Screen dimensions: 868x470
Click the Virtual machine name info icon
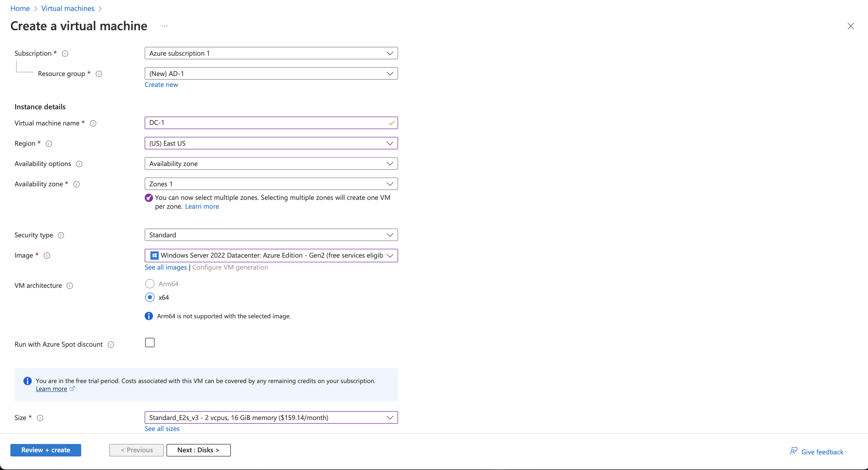pyautogui.click(x=93, y=123)
